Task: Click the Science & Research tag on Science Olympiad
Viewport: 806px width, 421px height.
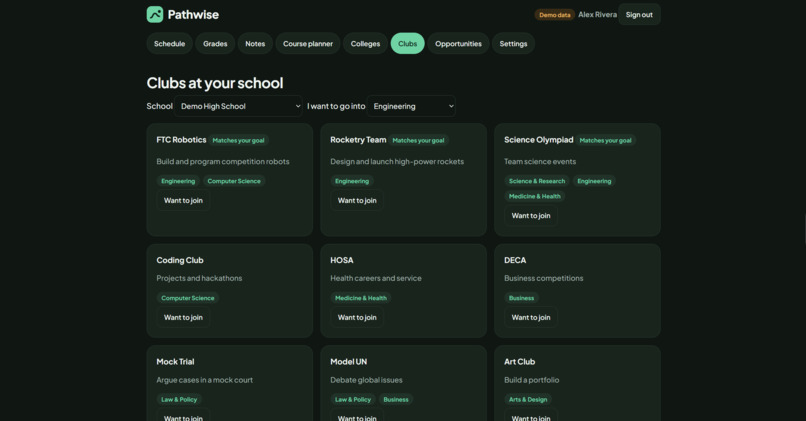Action: point(537,181)
